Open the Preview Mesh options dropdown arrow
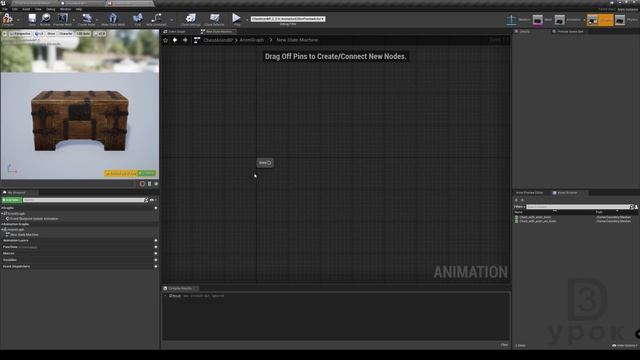The image size is (640, 360). tap(74, 20)
